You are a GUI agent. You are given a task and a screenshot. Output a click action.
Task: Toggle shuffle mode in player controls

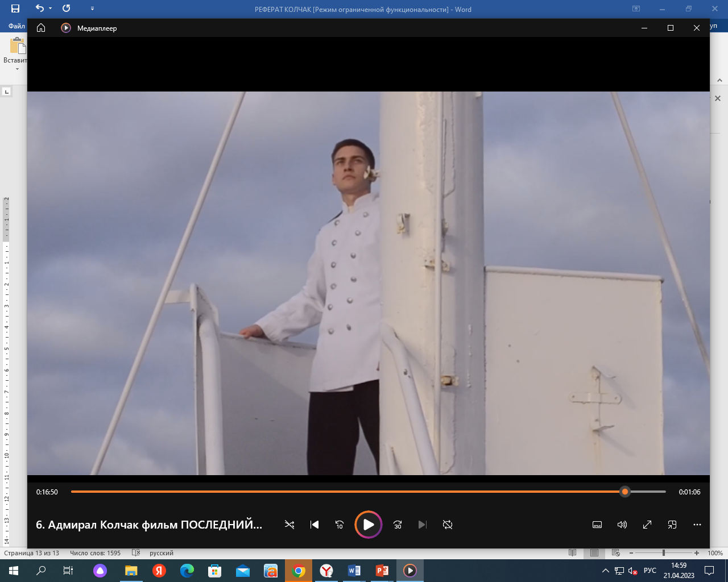tap(289, 525)
